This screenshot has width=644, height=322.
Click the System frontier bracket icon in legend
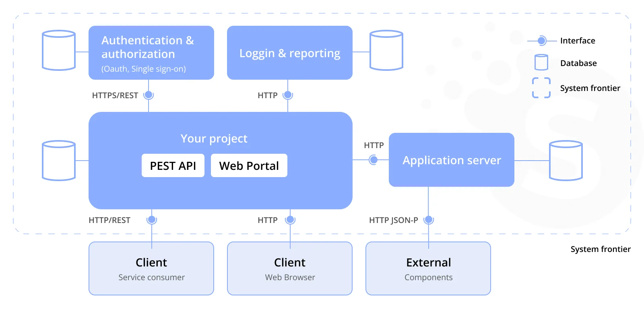click(x=541, y=88)
